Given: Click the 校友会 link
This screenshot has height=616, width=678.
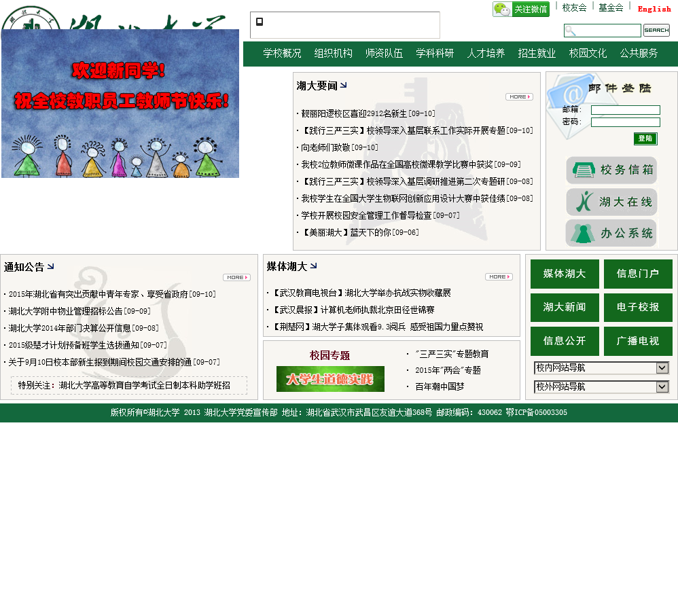Looking at the screenshot, I should (574, 7).
